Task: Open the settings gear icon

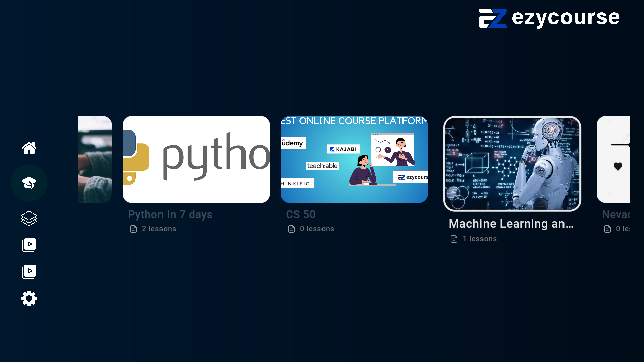Action: point(29,299)
